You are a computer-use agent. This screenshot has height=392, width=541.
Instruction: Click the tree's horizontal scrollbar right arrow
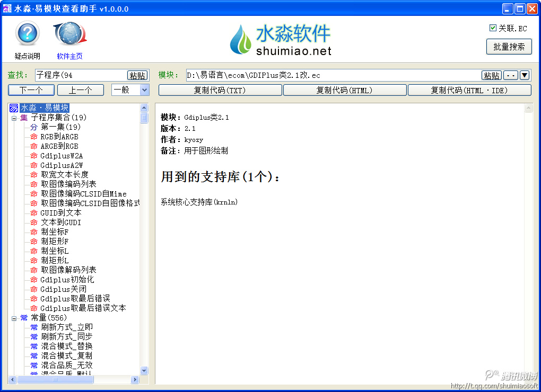(x=135, y=380)
